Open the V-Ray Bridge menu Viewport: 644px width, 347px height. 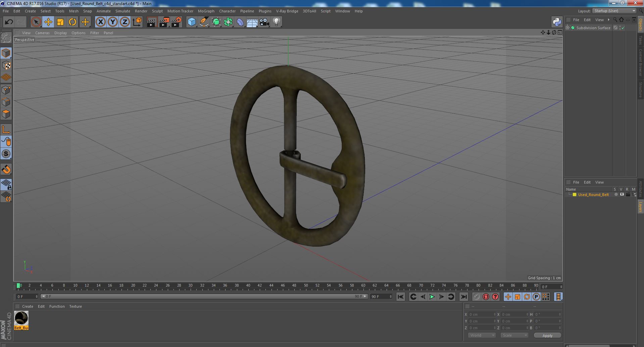pos(287,11)
